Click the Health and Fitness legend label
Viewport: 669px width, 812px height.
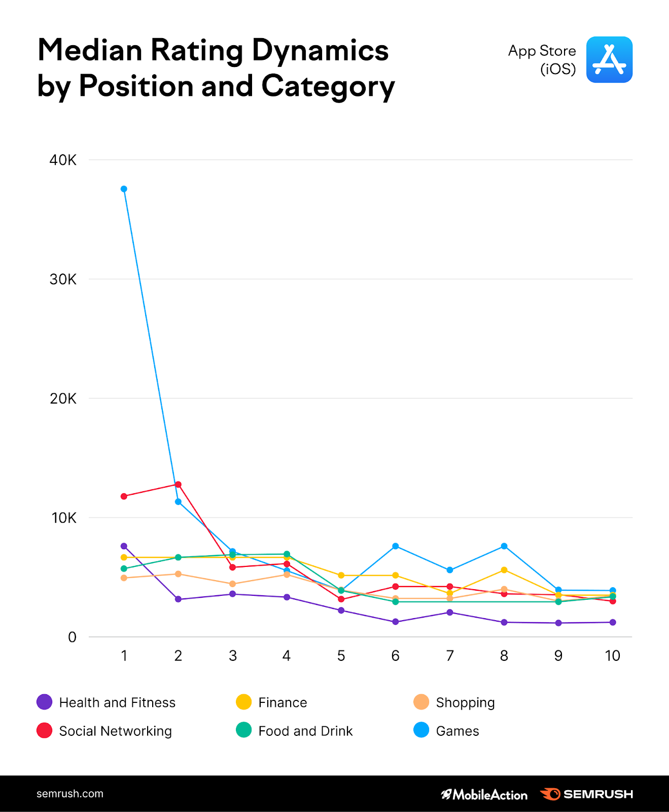tap(117, 702)
